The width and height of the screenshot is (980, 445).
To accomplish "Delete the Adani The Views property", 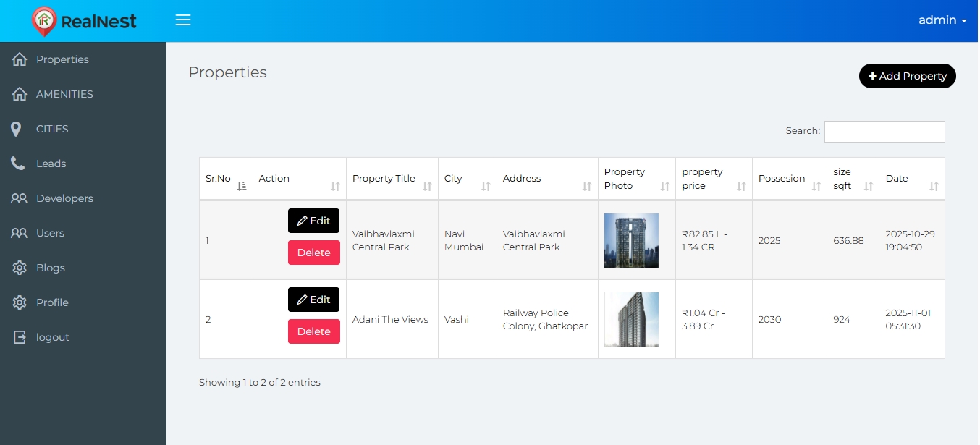I will click(313, 331).
